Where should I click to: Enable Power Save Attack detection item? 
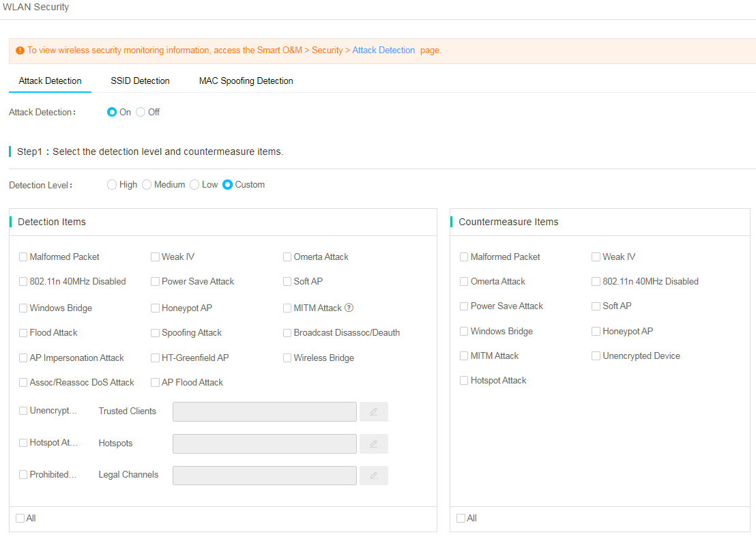[156, 282]
